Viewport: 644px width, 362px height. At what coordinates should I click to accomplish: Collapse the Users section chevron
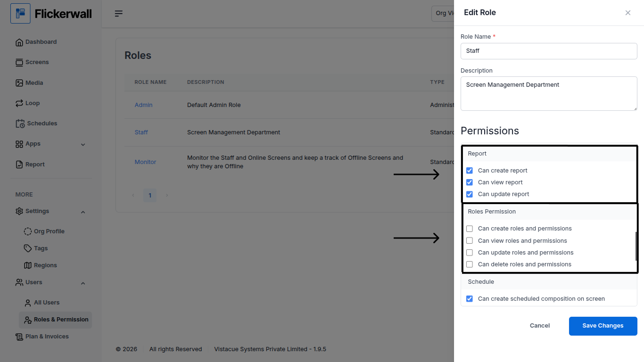pos(83,283)
